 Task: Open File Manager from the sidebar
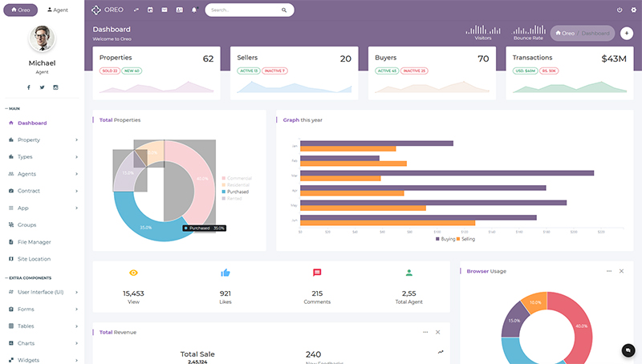point(34,242)
